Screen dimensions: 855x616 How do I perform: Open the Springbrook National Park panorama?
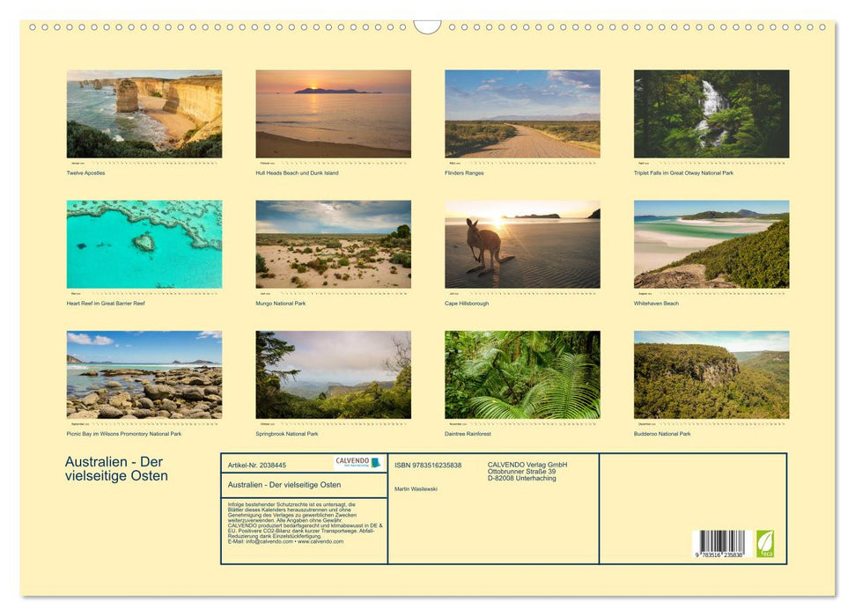pyautogui.click(x=334, y=374)
